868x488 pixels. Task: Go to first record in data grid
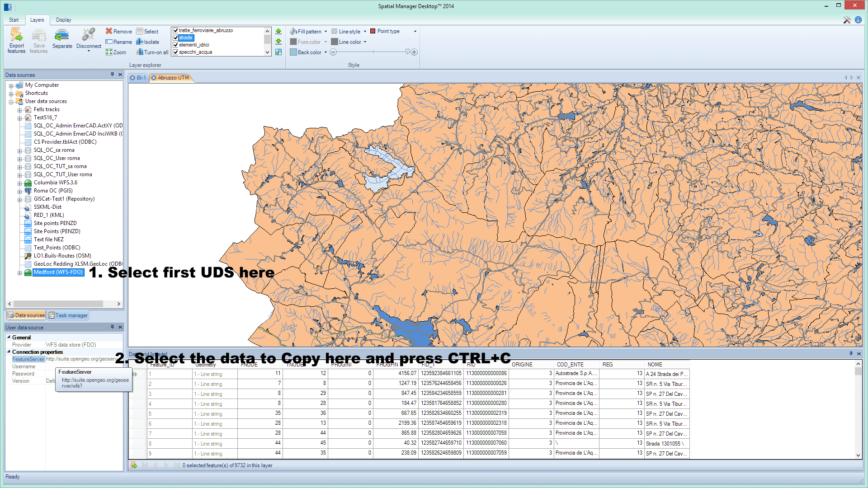(145, 465)
